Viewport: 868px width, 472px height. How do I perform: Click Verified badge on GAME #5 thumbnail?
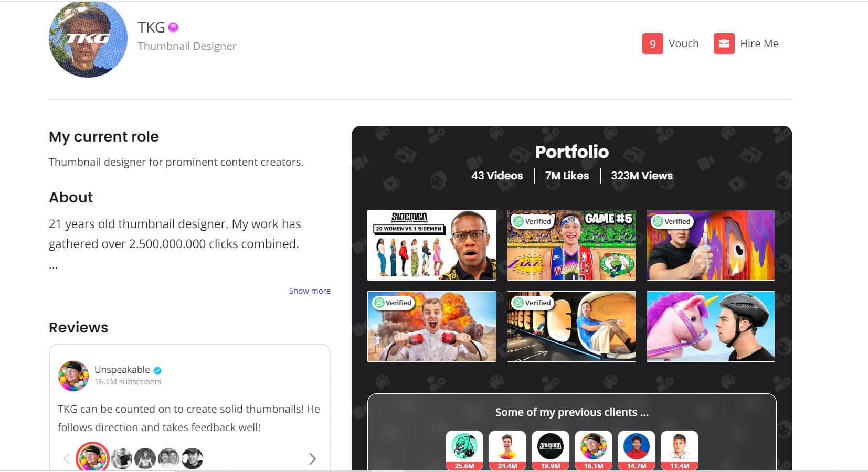[532, 221]
